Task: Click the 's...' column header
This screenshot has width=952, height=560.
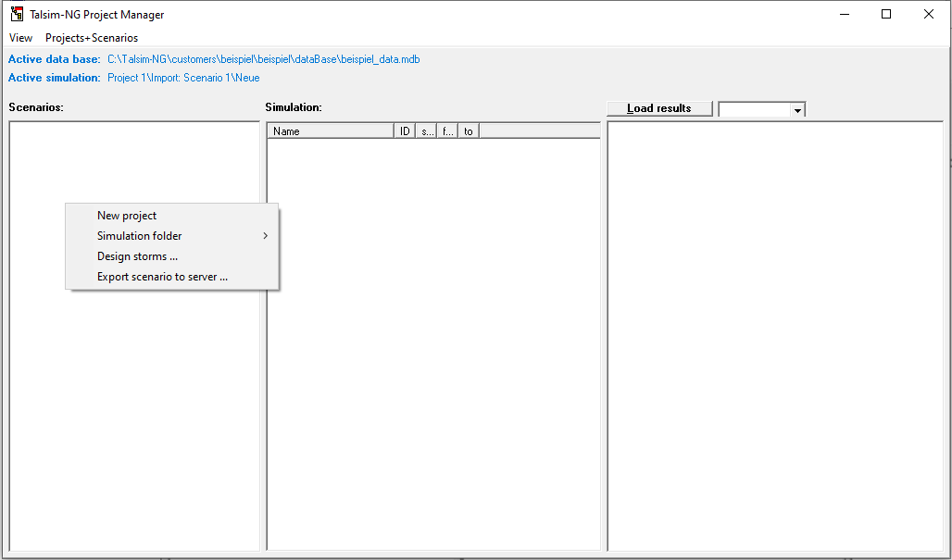Action: (427, 131)
